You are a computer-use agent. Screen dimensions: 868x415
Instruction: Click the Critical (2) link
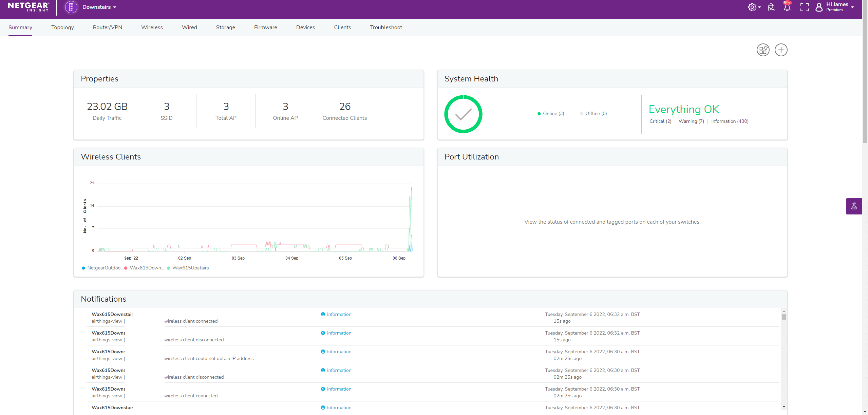pos(660,121)
